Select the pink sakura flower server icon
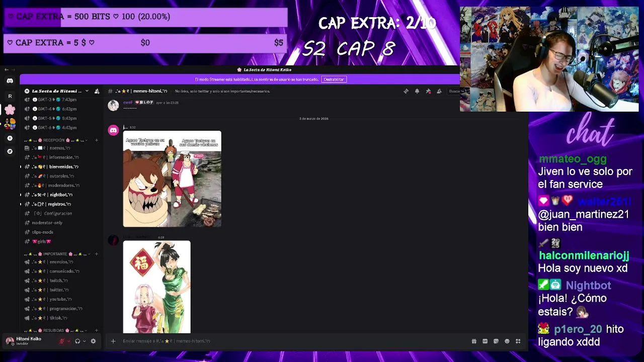The image size is (644, 362). click(10, 110)
